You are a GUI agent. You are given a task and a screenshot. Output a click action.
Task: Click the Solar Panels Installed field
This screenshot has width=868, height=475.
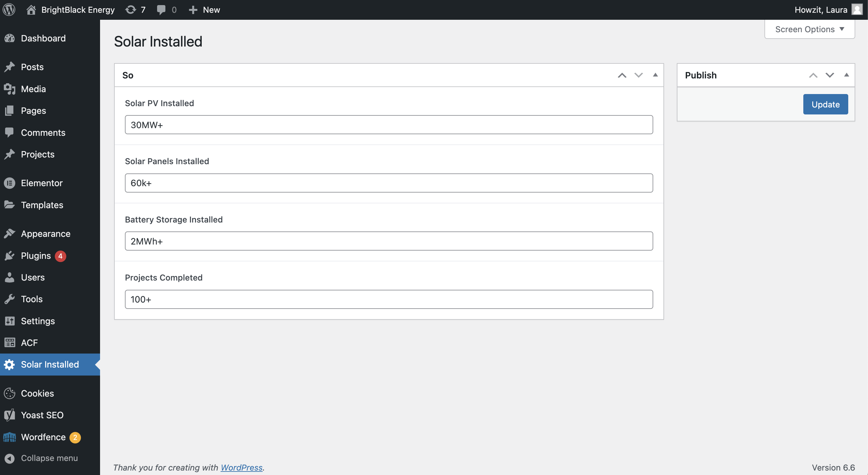coord(388,183)
